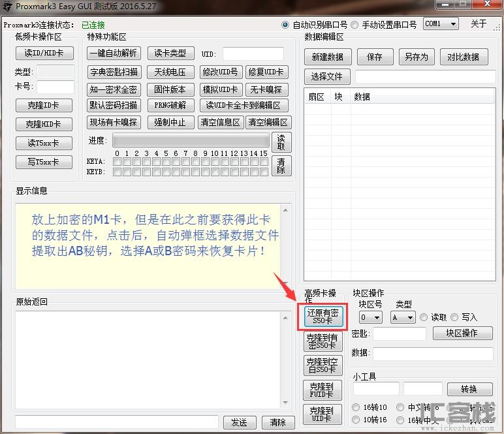
Task: Click 读卡类型 button
Action: click(x=170, y=53)
